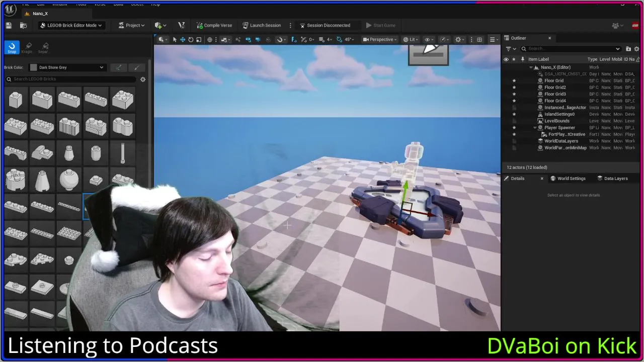Select WorldDataLayers in the Outliner

pos(561,141)
